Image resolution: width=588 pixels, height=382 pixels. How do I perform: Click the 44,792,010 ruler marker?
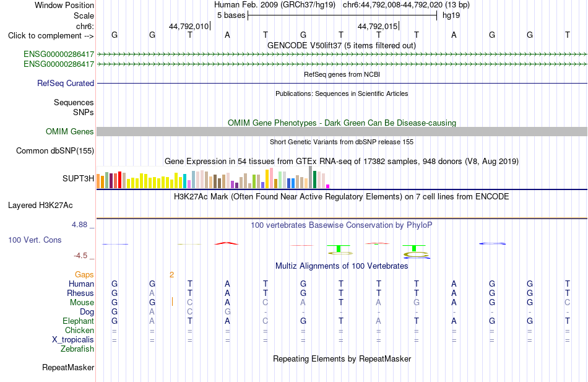point(189,26)
